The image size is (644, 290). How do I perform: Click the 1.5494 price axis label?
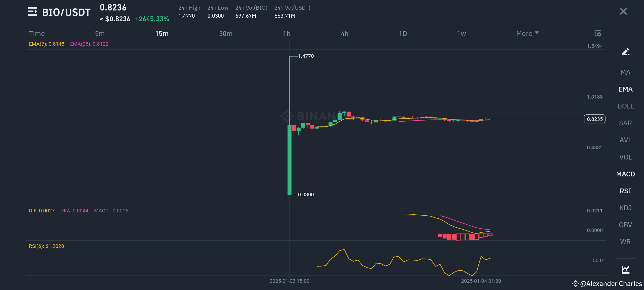tap(595, 46)
